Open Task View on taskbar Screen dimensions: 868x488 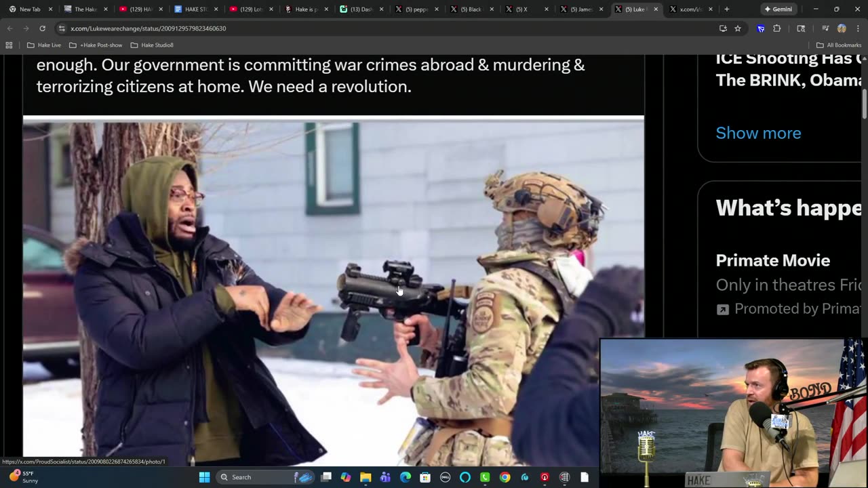pyautogui.click(x=326, y=477)
